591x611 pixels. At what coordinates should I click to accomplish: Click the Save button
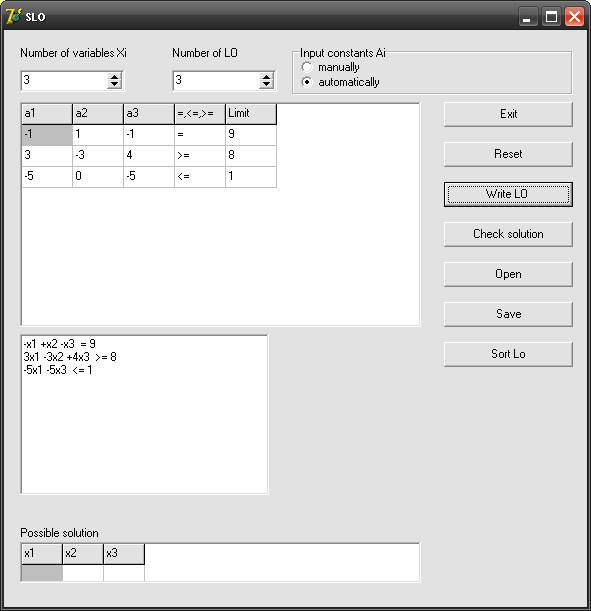tap(508, 314)
